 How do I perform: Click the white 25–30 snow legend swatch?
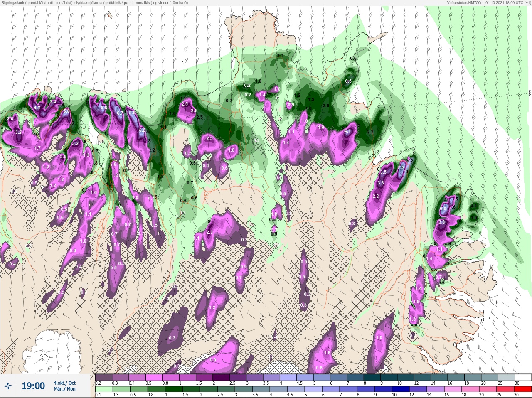click(x=523, y=377)
